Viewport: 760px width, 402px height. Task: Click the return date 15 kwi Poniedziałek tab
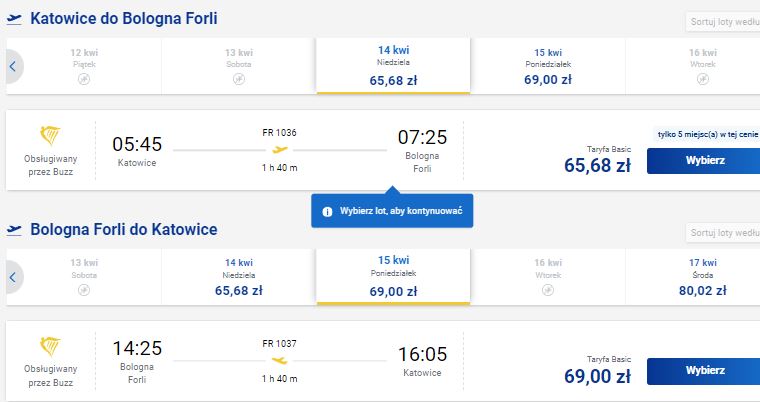coord(393,276)
